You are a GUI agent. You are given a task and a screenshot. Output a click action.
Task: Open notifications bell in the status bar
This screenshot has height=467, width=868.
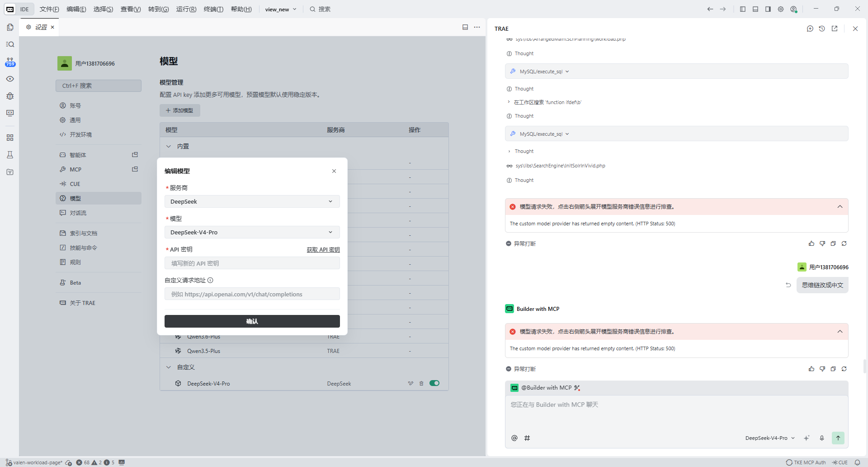[857, 462]
